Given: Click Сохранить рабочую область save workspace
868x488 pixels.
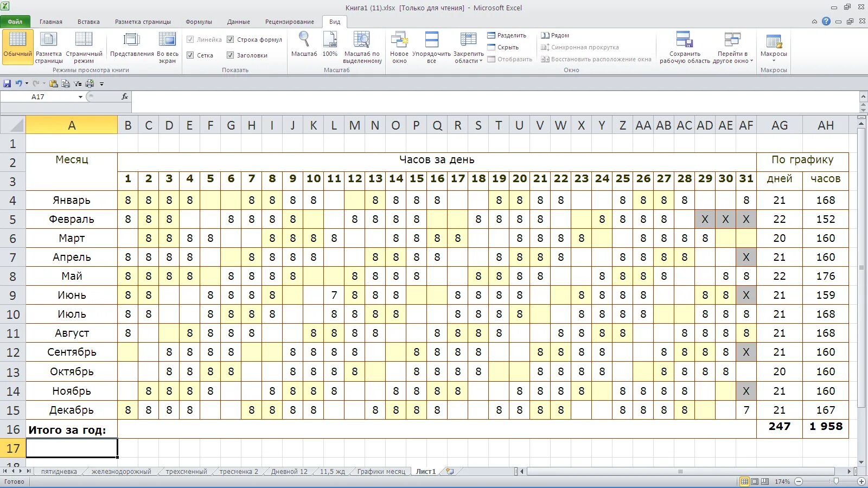Looking at the screenshot, I should pyautogui.click(x=685, y=47).
